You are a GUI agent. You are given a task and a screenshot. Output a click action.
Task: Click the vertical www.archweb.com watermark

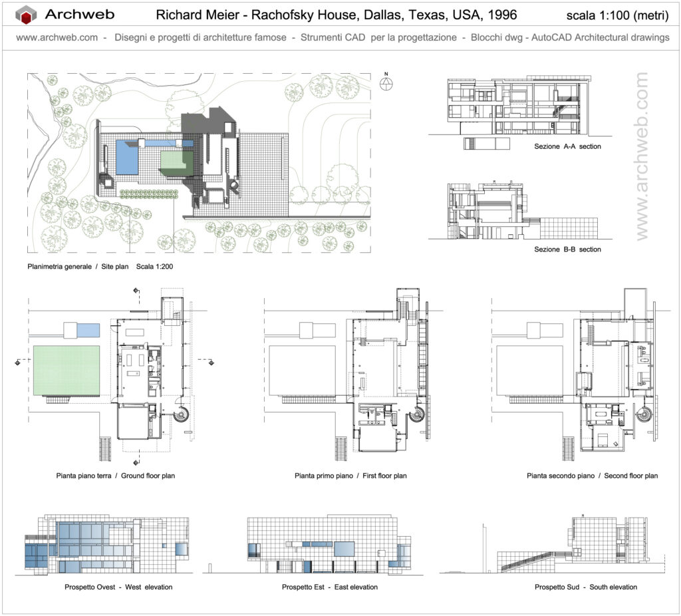642,156
